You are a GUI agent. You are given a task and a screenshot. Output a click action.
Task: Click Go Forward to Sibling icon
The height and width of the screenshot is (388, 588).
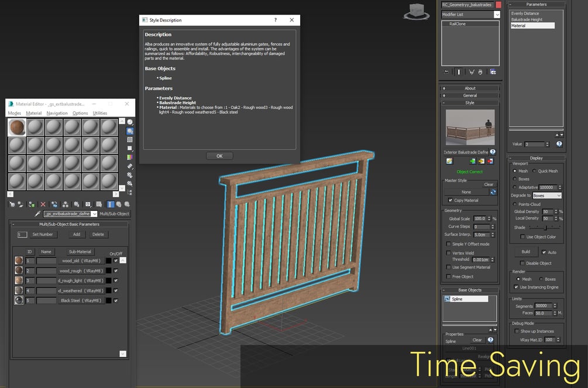tap(127, 204)
